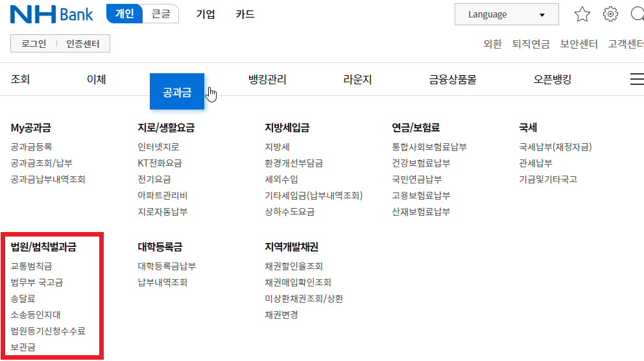Open 인증센터
This screenshot has width=644, height=361.
[x=83, y=44]
